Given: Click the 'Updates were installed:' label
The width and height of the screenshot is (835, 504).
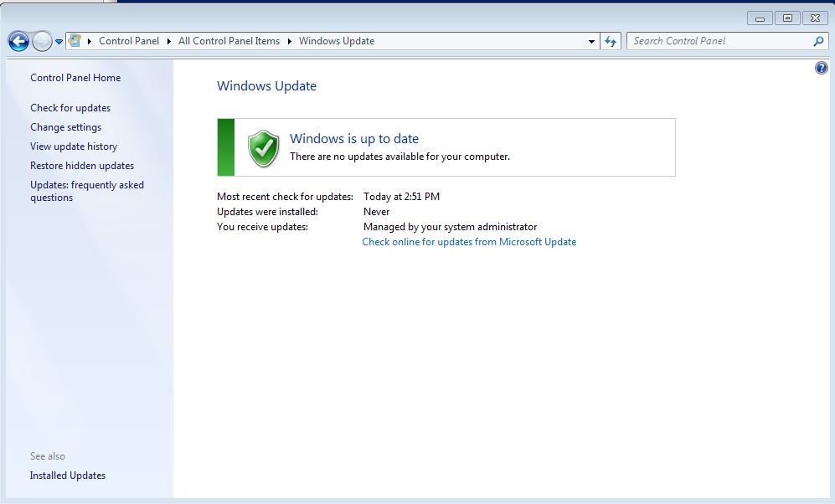Looking at the screenshot, I should 267,212.
